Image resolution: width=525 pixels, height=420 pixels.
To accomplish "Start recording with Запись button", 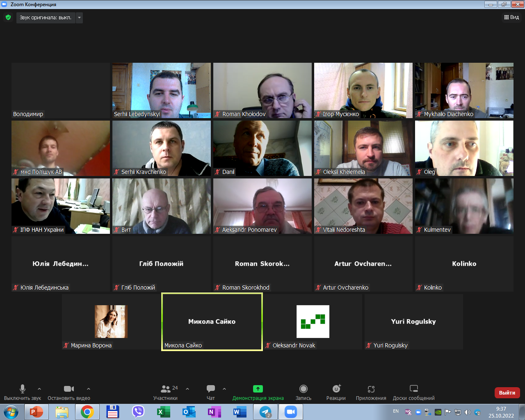I will coord(304,393).
